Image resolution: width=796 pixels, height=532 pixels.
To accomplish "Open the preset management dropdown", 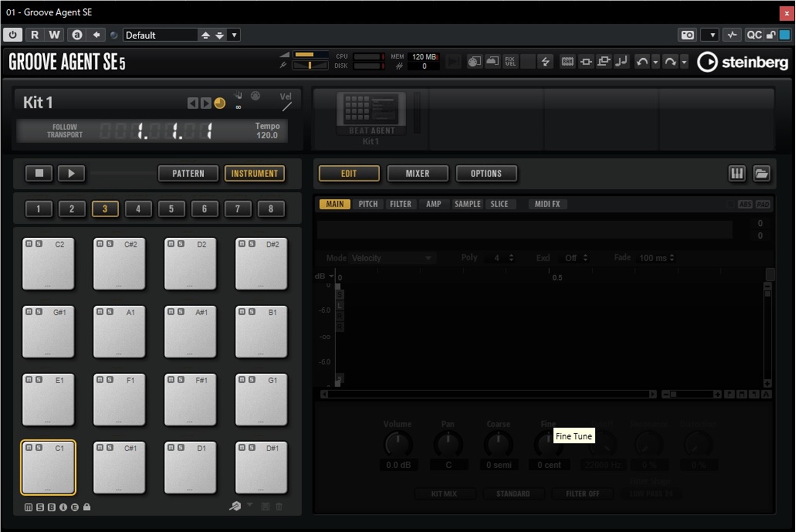I will coord(234,35).
